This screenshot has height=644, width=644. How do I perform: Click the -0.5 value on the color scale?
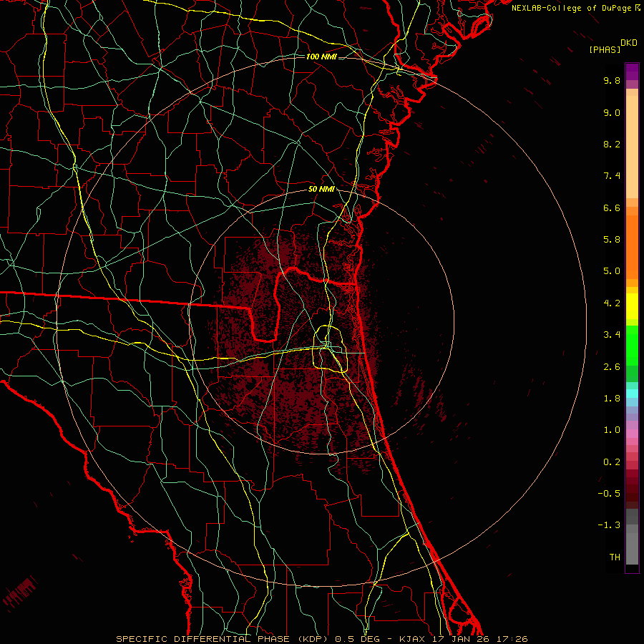(609, 494)
